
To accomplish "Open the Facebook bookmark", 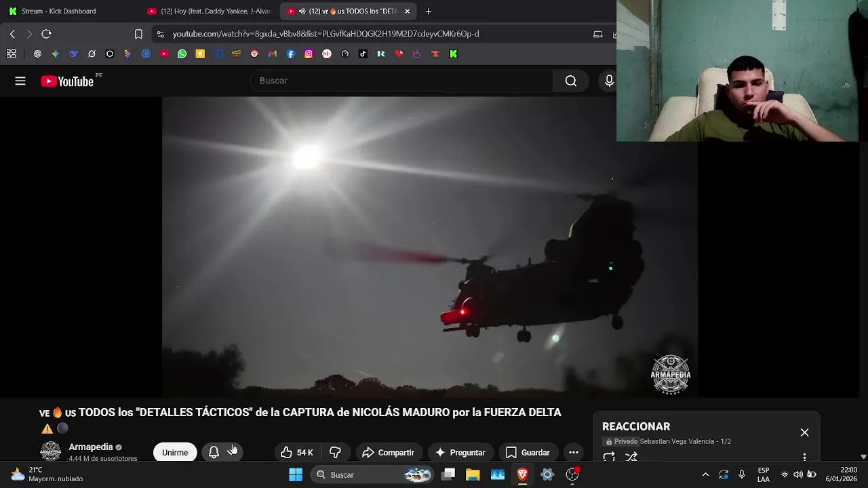I will click(291, 54).
